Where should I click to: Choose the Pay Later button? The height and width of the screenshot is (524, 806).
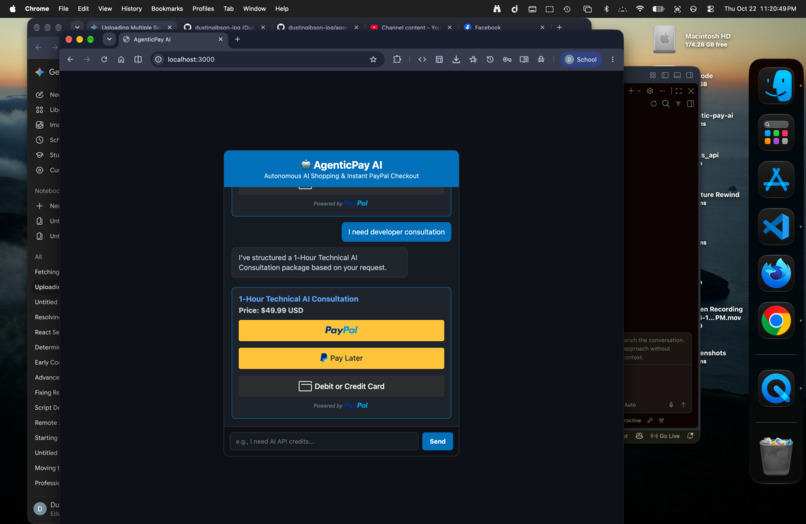coord(341,358)
